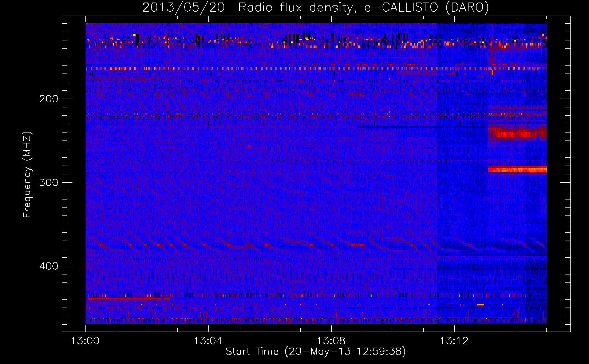Click the plot title 'Radio flux density, e-CALLISTO (DARO)'

pyautogui.click(x=363, y=7)
